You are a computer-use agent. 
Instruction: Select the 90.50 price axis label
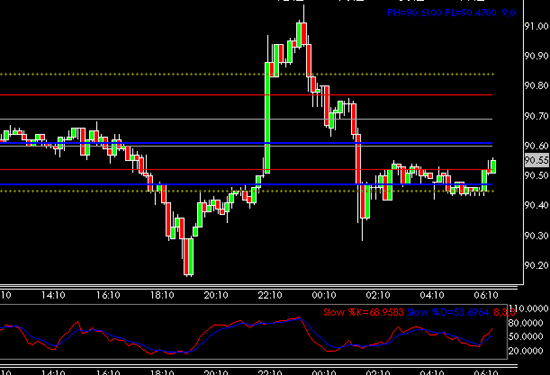537,175
